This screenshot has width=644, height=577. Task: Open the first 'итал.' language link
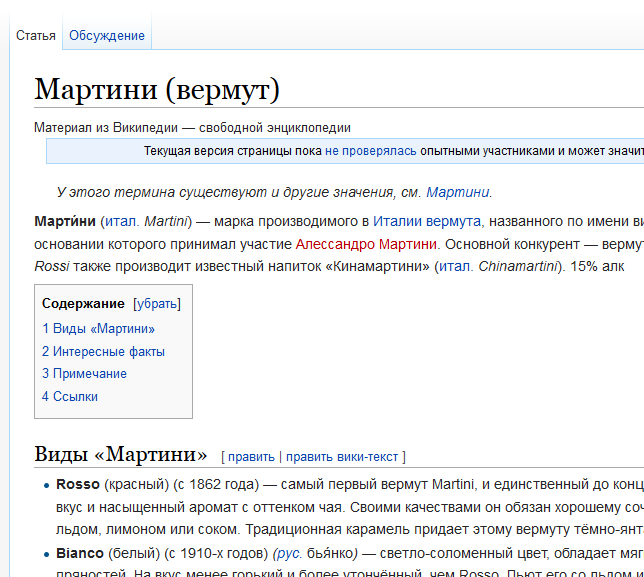[122, 221]
